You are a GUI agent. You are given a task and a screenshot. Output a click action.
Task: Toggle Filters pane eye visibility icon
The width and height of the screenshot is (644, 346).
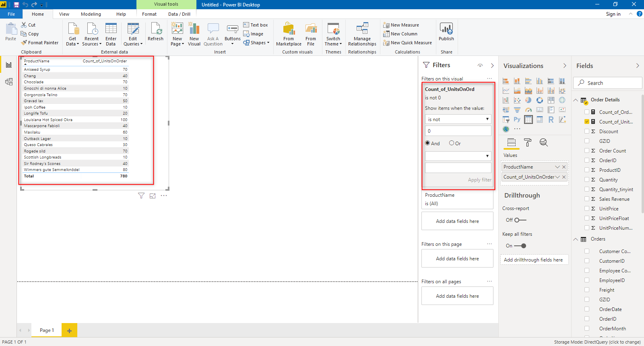pyautogui.click(x=480, y=65)
